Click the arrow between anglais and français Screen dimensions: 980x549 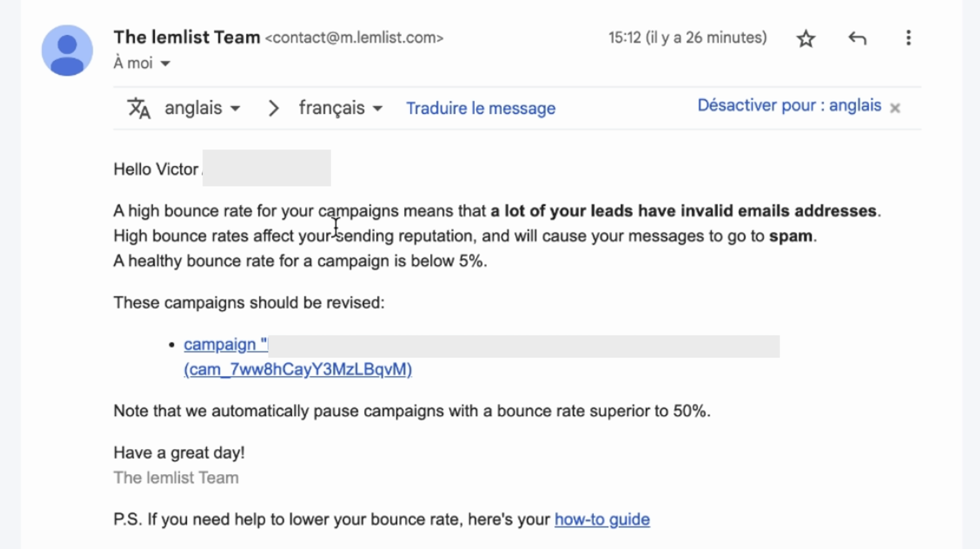(x=274, y=108)
